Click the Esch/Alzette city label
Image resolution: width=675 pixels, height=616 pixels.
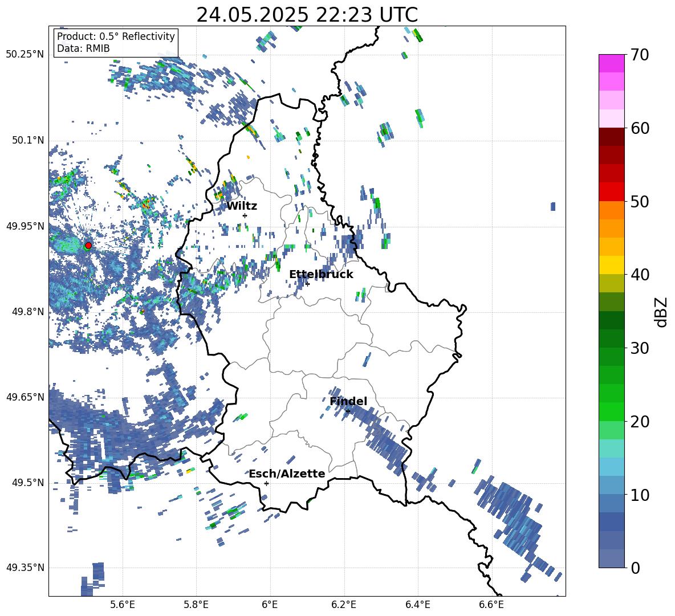[x=287, y=474]
